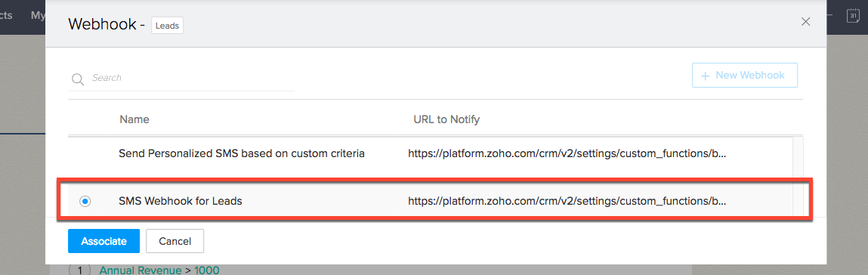The image size is (868, 275).
Task: Click the New Webhook button
Action: pyautogui.click(x=745, y=76)
